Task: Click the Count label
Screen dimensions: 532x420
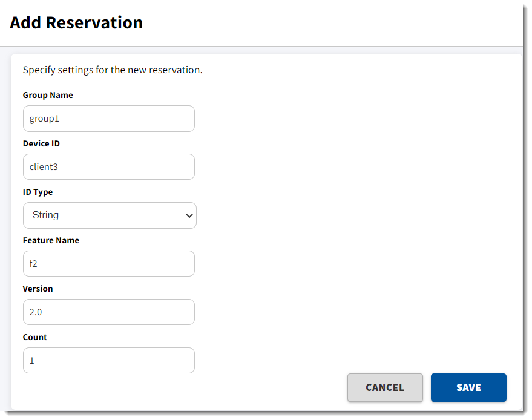Action: (x=34, y=337)
